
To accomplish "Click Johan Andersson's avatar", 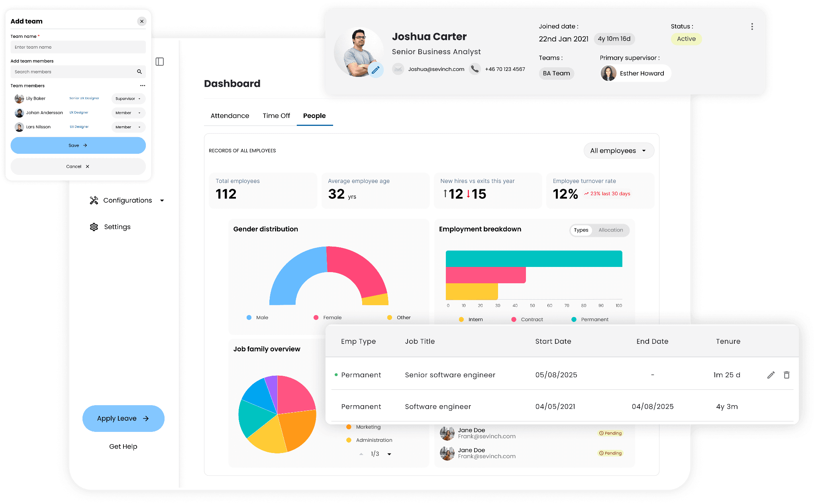I will 19,113.
